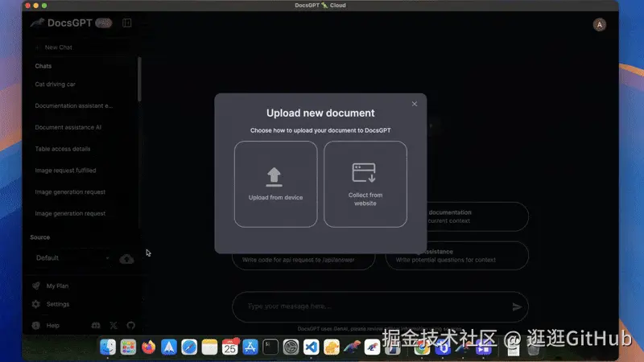Screen dimensions: 644x362
Task: Open the first Image generation request chat
Action: coord(70,191)
